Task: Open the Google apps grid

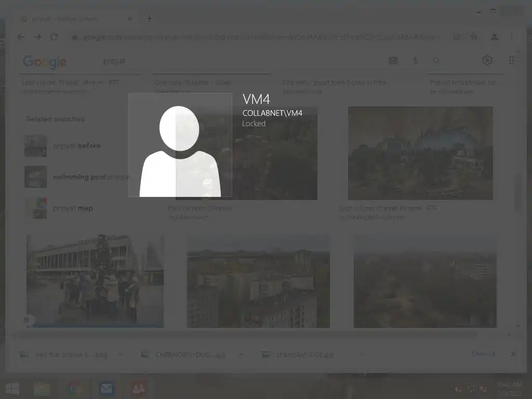Action: coord(512,60)
